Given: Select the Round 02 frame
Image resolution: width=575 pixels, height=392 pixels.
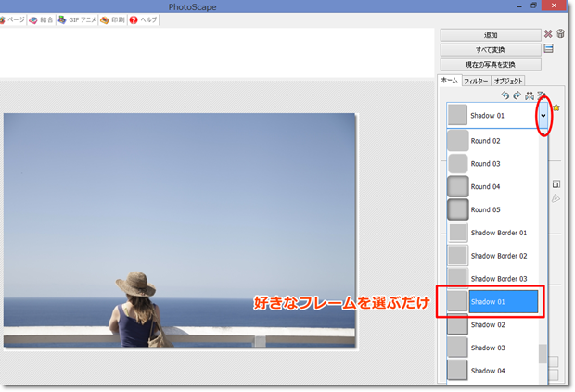Looking at the screenshot, I should pyautogui.click(x=492, y=141).
